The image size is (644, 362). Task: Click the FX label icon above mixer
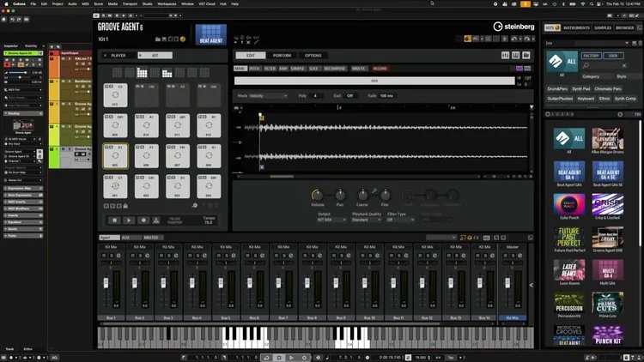point(476,238)
